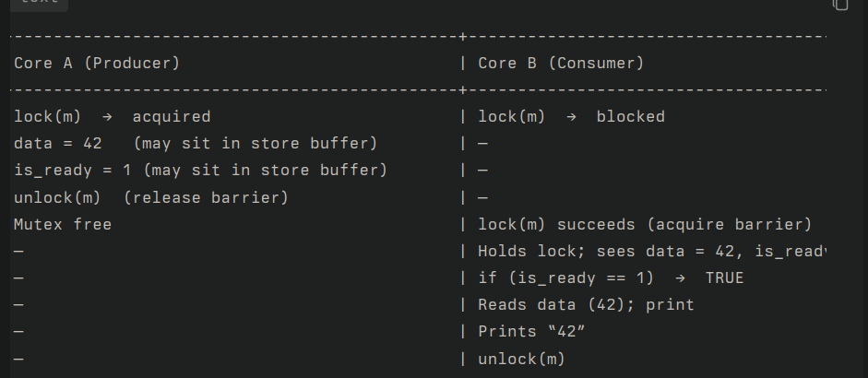Click the "lock(m) → blocked" line
This screenshot has height=378, width=868.
(x=571, y=117)
